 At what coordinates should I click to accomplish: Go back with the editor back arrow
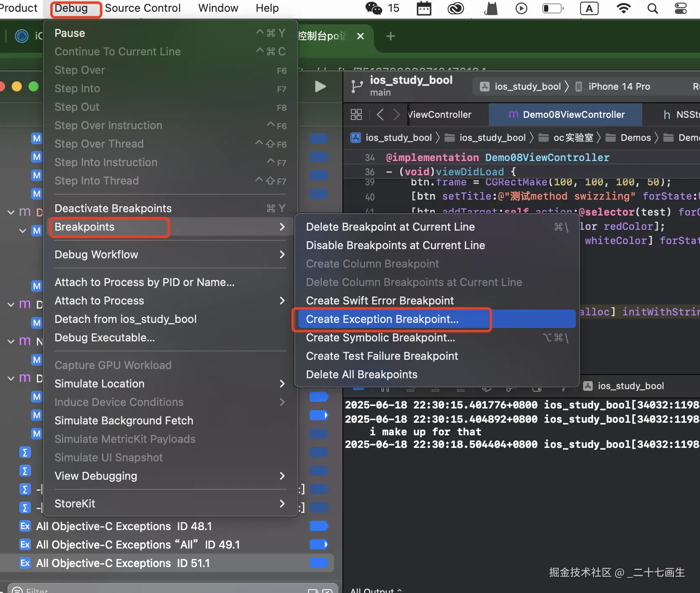pyautogui.click(x=380, y=114)
